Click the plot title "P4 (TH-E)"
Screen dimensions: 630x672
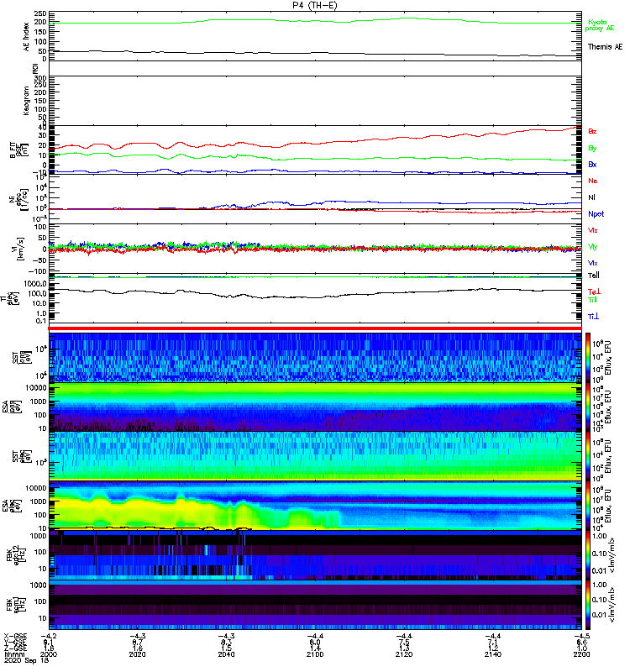[314, 5]
